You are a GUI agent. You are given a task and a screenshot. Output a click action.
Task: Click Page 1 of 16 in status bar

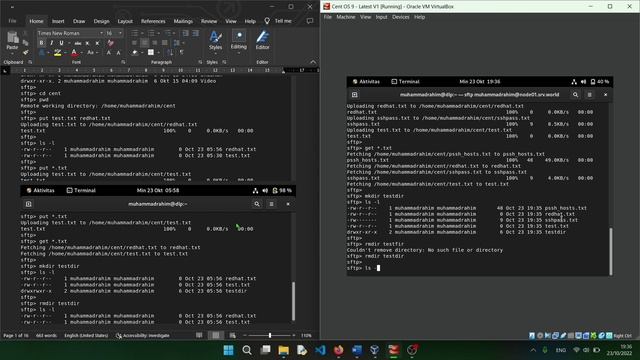click(x=16, y=336)
